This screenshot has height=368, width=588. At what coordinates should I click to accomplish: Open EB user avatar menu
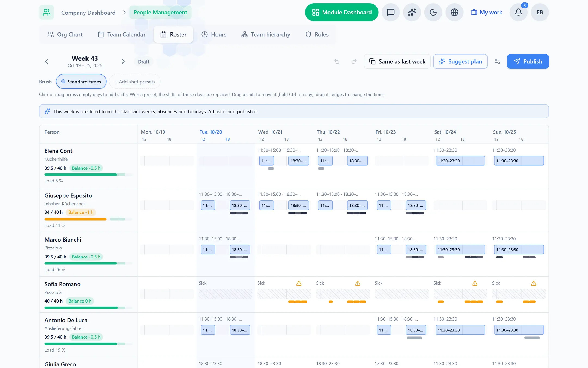pos(540,12)
